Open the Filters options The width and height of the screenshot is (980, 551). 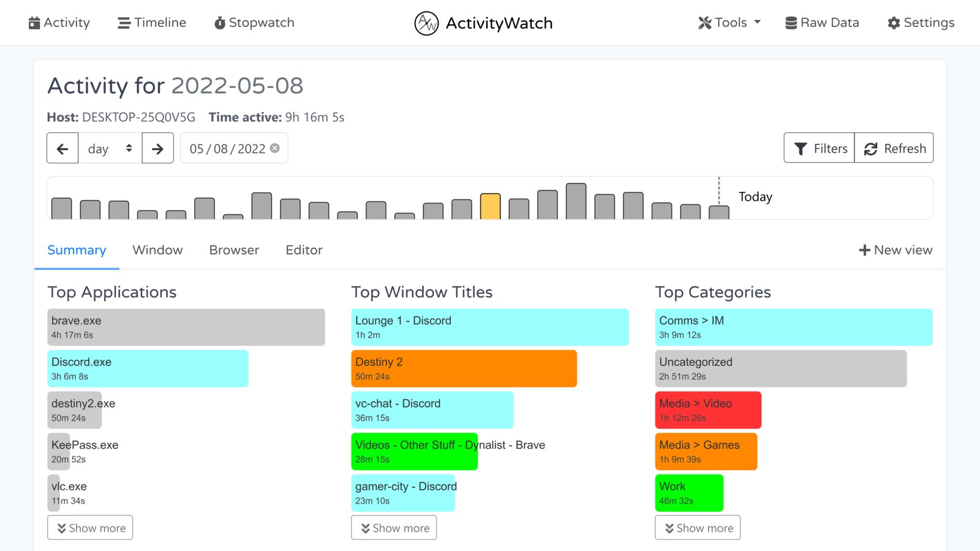click(x=820, y=148)
